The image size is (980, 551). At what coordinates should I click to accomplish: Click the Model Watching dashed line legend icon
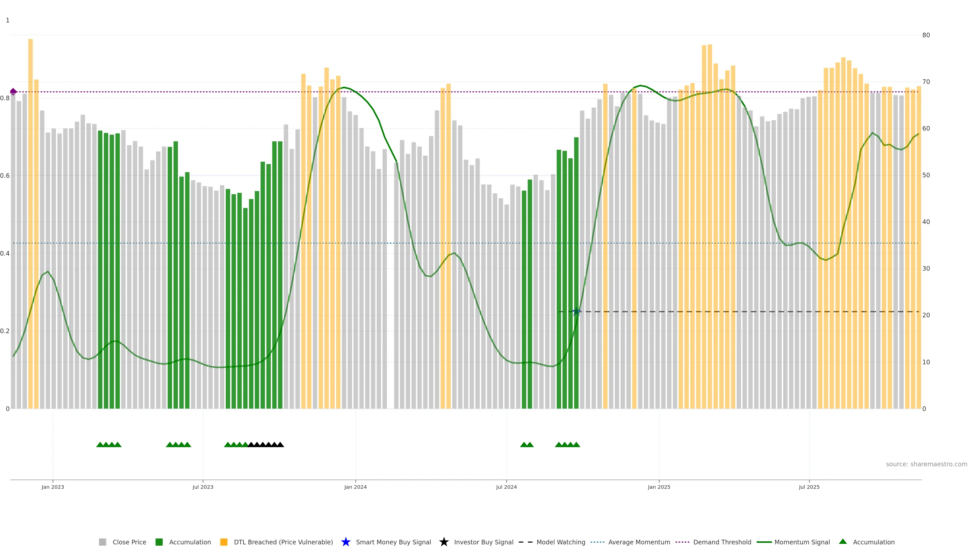(526, 542)
